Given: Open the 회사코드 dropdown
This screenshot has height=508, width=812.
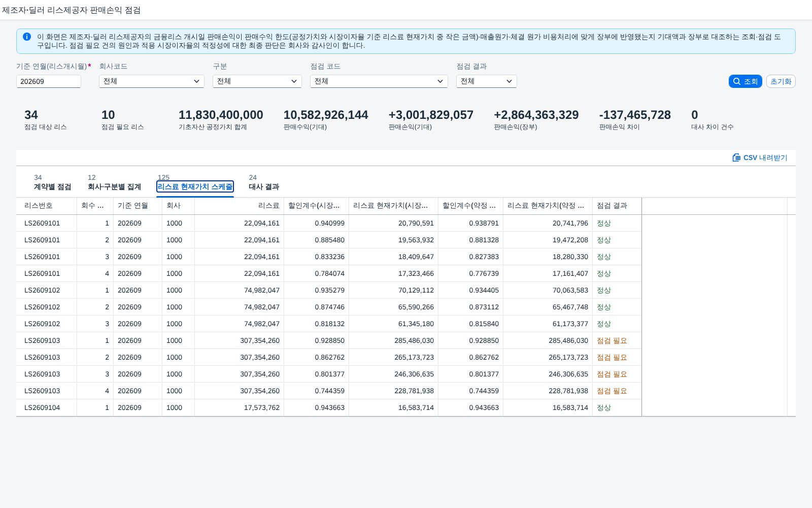Looking at the screenshot, I should pyautogui.click(x=152, y=81).
